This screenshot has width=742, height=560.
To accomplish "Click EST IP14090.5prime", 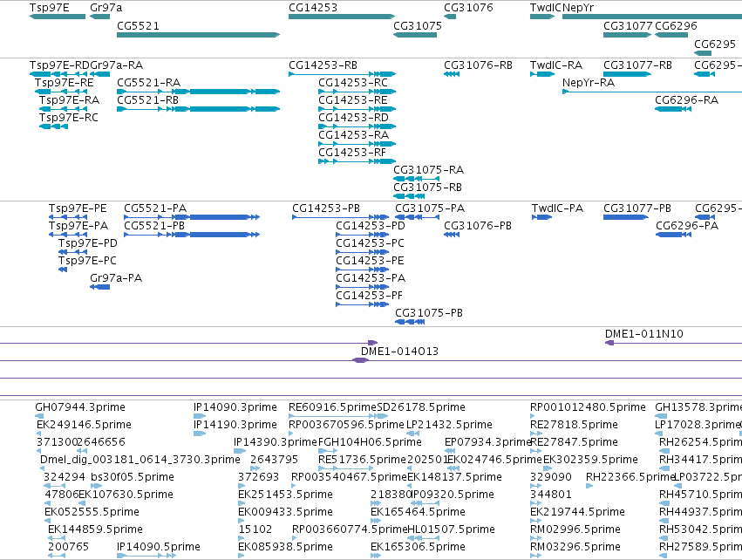I will click(159, 547).
